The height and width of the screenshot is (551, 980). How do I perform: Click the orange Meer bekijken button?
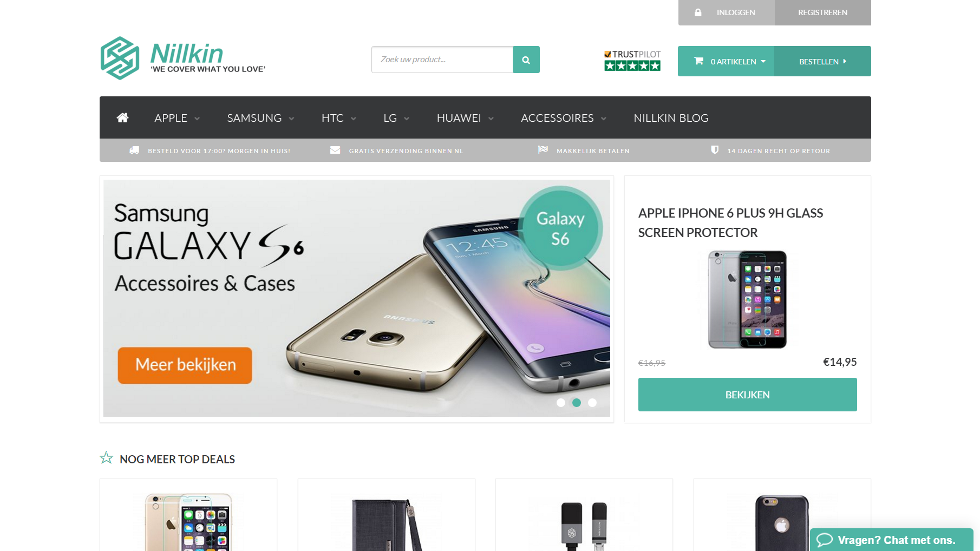point(185,365)
